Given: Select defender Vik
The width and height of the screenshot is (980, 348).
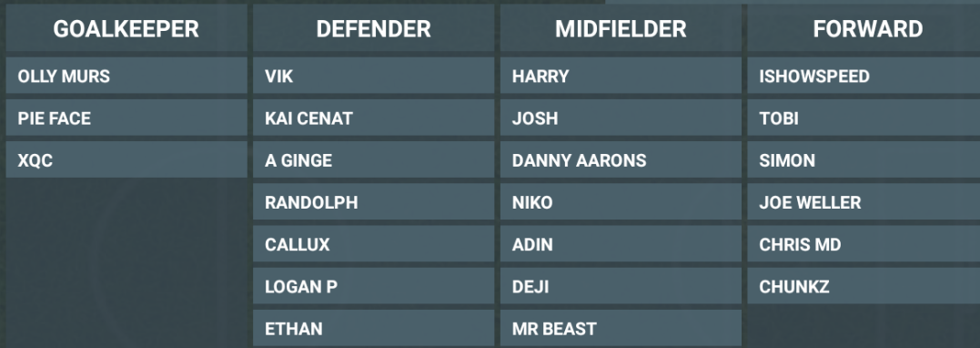Looking at the screenshot, I should pos(374,77).
